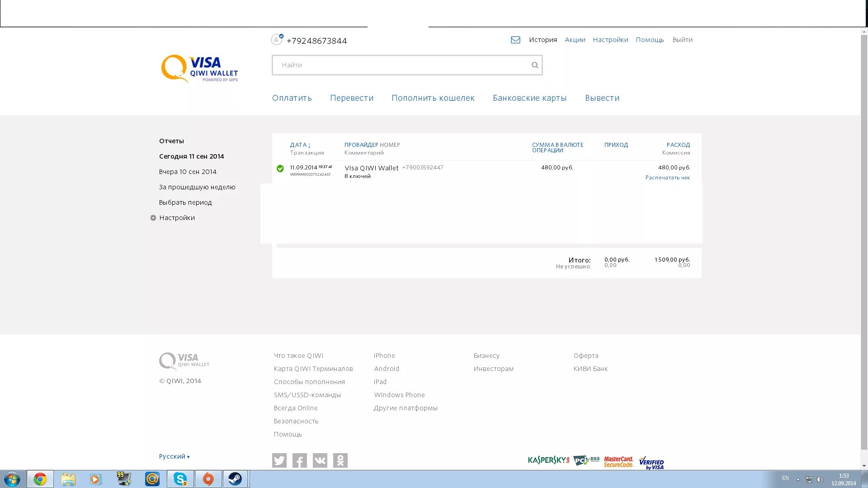Image resolution: width=868 pixels, height=488 pixels.
Task: Open Windows Explorer from the taskbar
Action: click(x=68, y=479)
